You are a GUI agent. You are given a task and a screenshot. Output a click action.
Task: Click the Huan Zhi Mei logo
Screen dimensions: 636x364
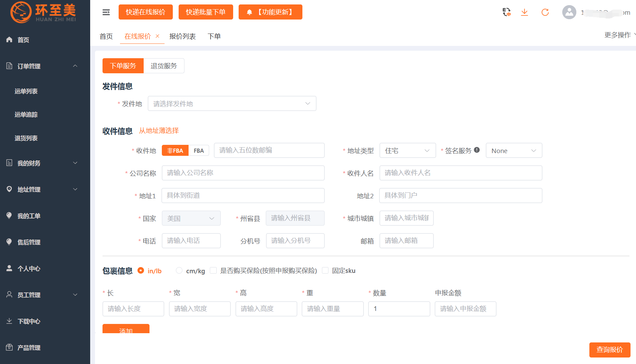[x=43, y=12]
